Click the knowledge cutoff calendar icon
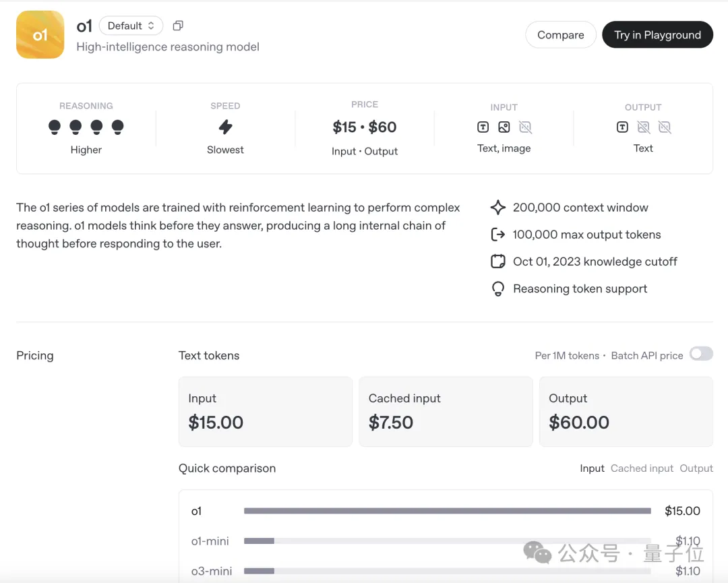728x583 pixels. coord(497,262)
